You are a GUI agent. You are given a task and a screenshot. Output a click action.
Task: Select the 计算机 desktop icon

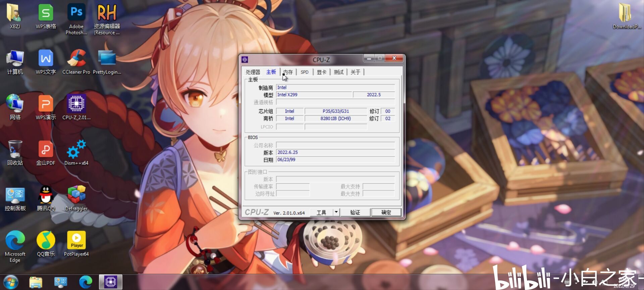pyautogui.click(x=15, y=62)
